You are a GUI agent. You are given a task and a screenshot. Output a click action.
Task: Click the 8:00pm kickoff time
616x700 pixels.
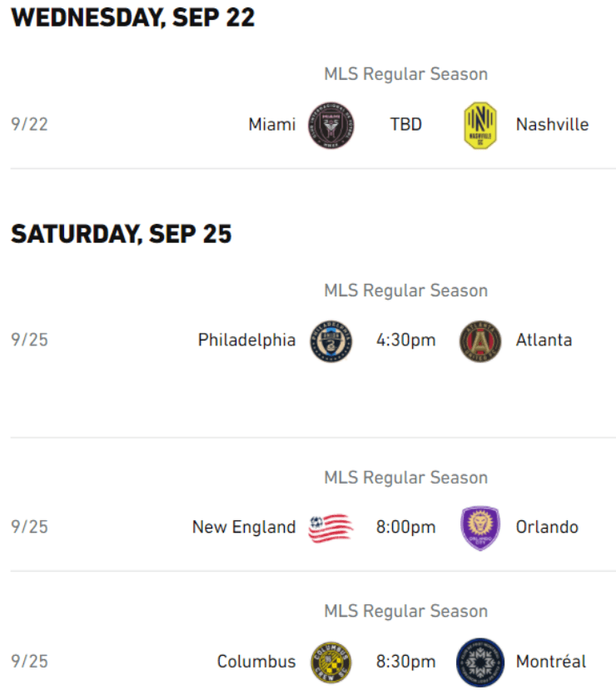click(x=405, y=528)
